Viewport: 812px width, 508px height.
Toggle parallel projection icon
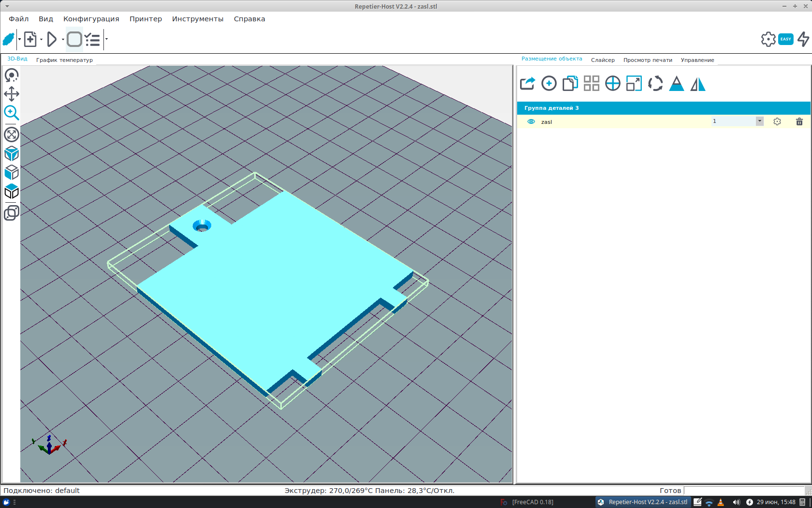click(x=12, y=213)
